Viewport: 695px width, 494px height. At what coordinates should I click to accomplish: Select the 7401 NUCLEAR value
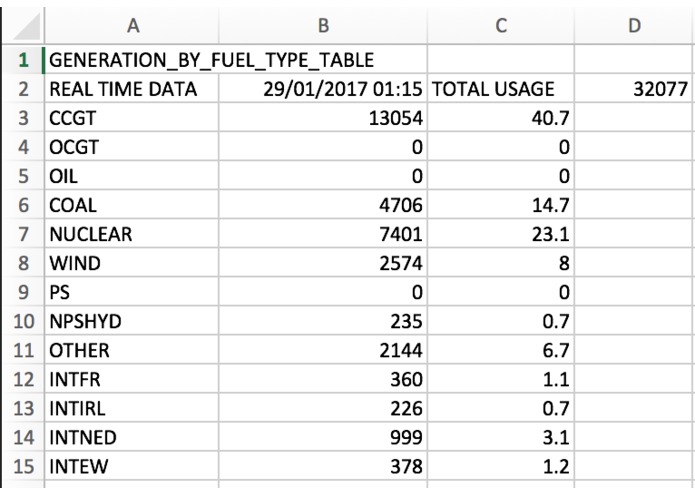coord(323,234)
